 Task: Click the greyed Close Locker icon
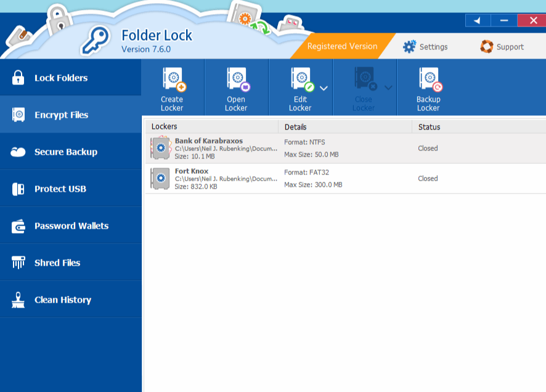(365, 79)
